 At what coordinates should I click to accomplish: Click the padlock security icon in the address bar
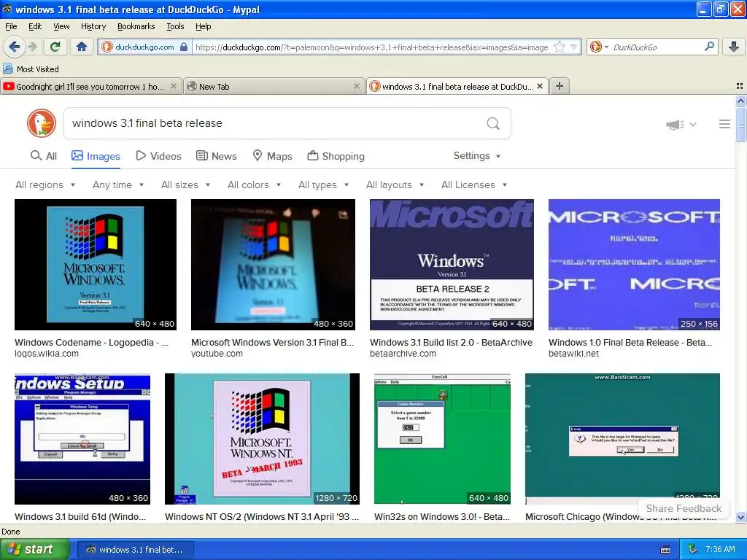pyautogui.click(x=184, y=47)
